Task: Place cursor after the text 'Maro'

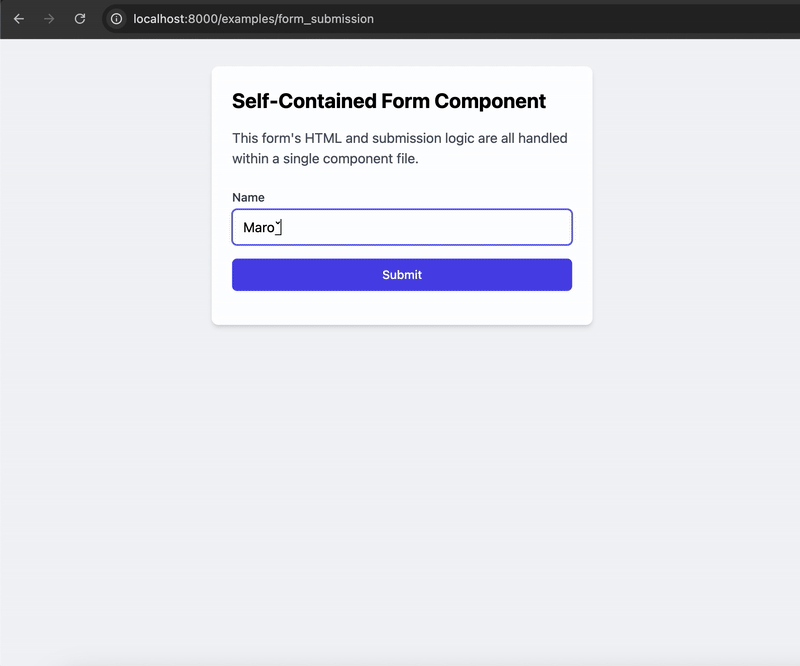Action: 279,227
